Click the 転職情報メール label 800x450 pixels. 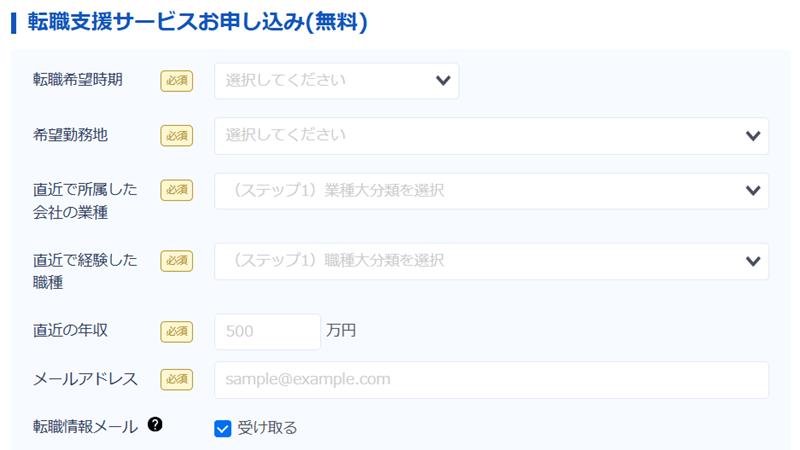click(x=86, y=426)
